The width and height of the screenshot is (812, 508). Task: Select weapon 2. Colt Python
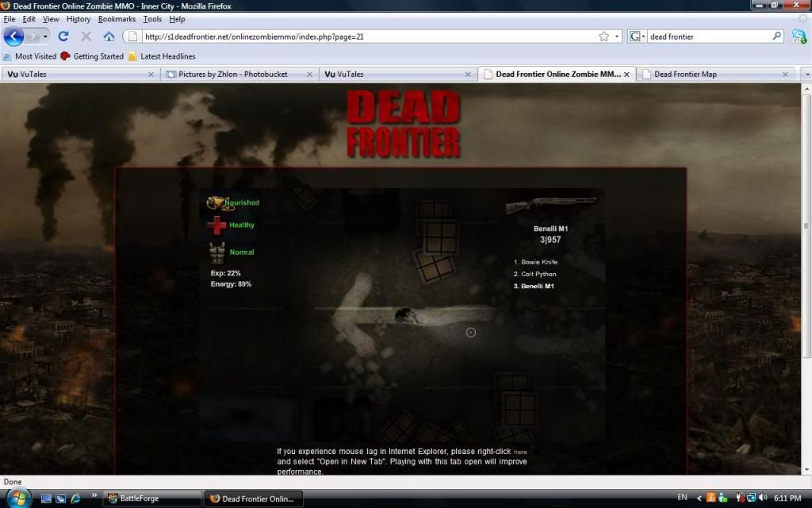pos(534,274)
